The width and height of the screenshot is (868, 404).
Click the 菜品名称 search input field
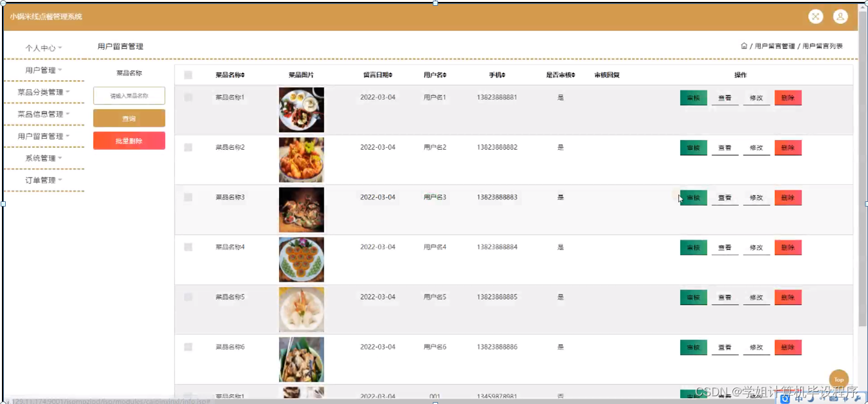(x=129, y=96)
